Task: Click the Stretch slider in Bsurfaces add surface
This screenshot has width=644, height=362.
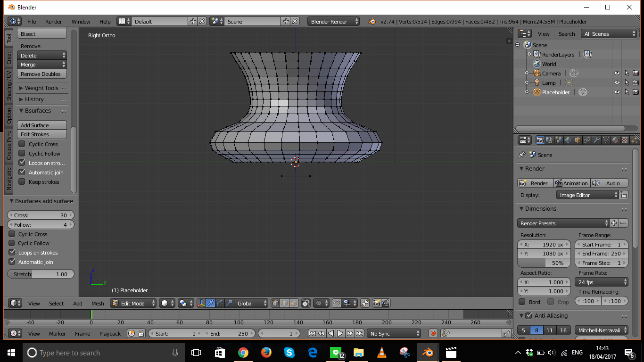Action: click(41, 274)
